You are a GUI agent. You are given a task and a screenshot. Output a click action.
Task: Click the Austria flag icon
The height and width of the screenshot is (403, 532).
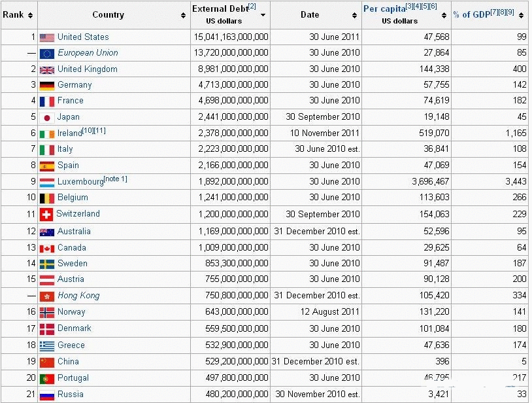(47, 280)
